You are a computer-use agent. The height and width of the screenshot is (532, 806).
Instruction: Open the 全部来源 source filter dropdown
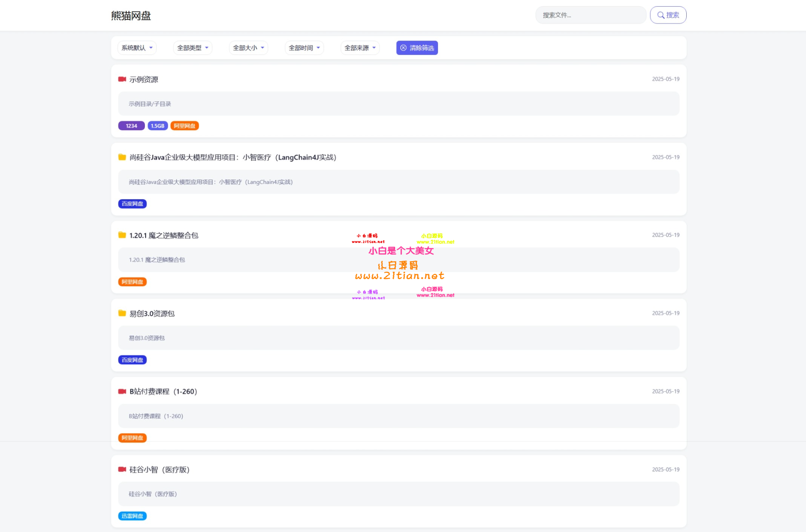point(360,48)
